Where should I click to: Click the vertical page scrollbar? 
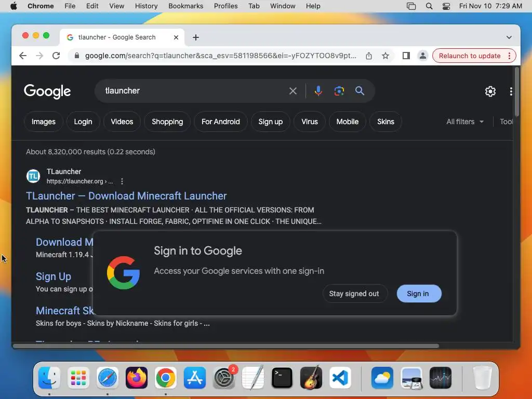516,91
